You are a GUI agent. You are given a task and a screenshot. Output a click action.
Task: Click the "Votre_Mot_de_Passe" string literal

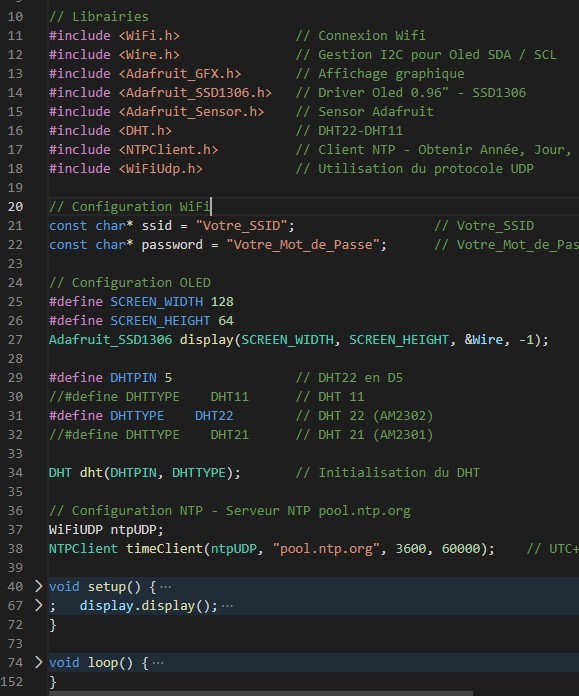(303, 245)
